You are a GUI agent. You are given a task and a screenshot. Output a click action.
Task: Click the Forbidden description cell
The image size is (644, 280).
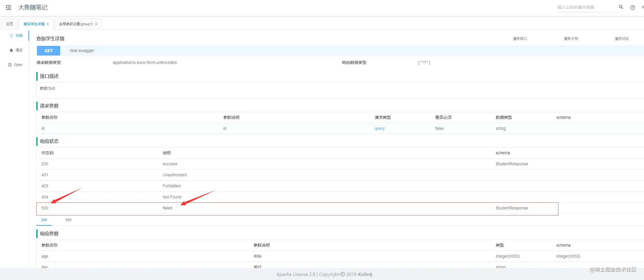click(172, 186)
